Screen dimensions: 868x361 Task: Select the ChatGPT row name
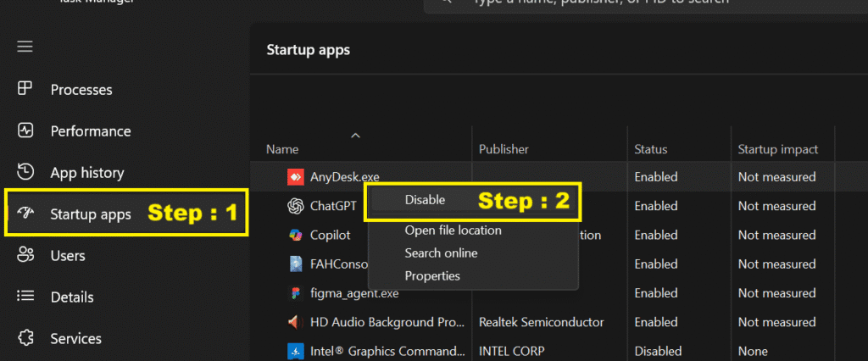[x=332, y=206]
